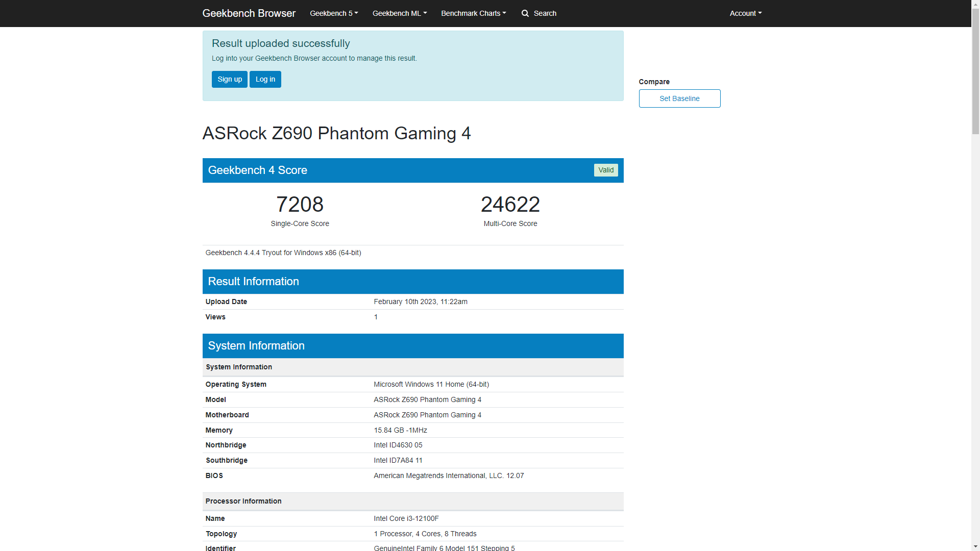This screenshot has height=551, width=980.
Task: Expand the Geekbench 5 dropdown menu
Action: [x=334, y=13]
